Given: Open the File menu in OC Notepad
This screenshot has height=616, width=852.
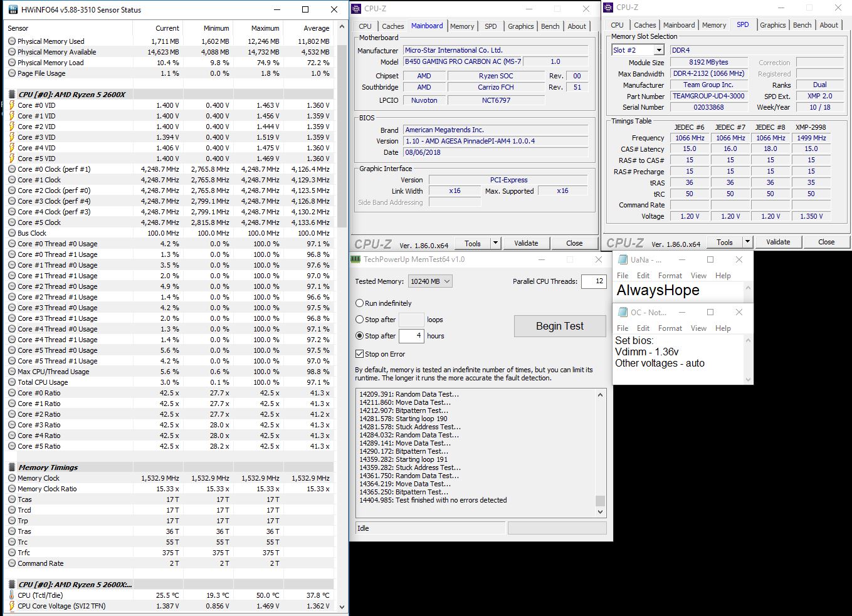Looking at the screenshot, I should pyautogui.click(x=623, y=328).
